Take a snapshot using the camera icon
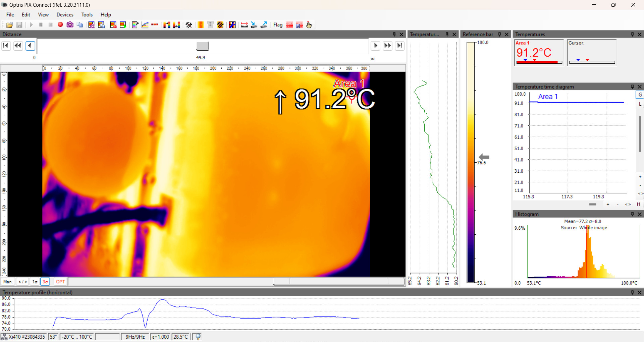The width and height of the screenshot is (644, 342). [70, 25]
